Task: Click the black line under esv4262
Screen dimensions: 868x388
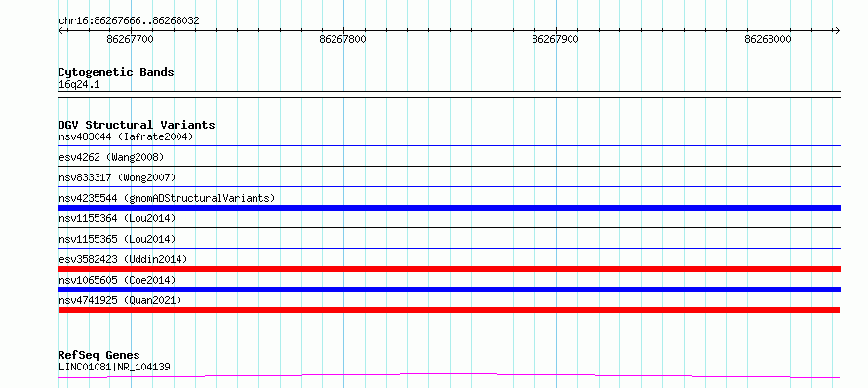Action: pos(449,167)
